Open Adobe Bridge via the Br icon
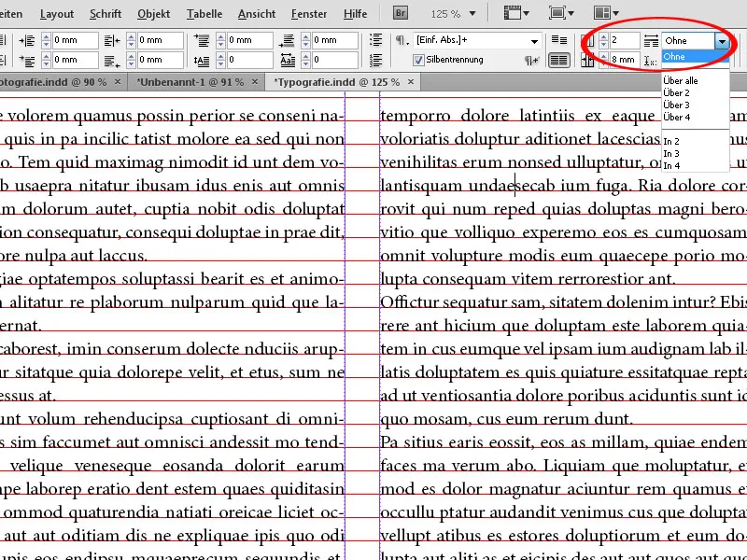Screen dimensions: 747x560 [401, 13]
